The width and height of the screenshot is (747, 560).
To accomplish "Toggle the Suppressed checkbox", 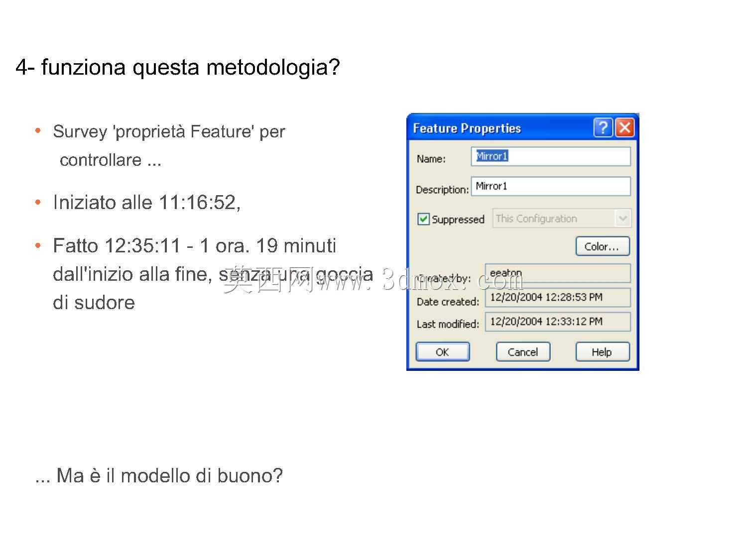I will click(423, 219).
